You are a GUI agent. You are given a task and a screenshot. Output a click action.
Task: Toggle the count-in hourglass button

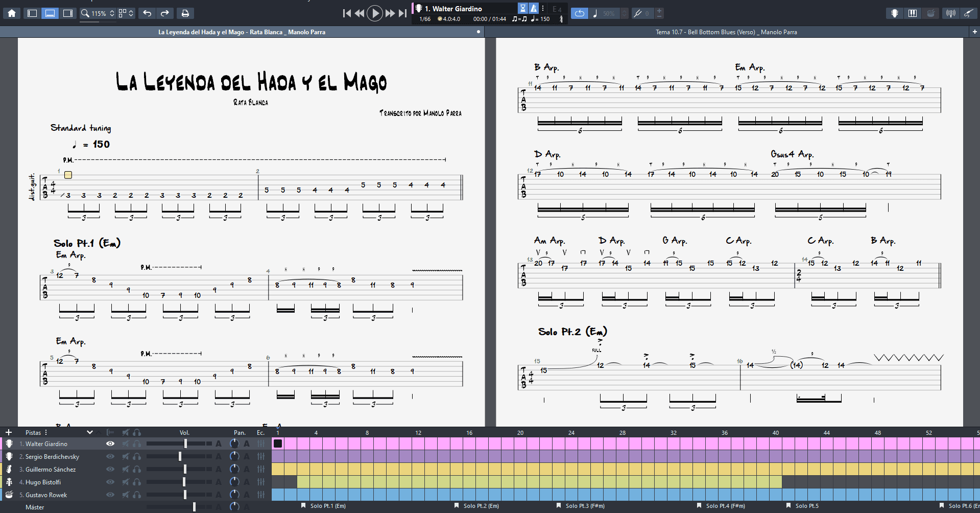coord(522,8)
